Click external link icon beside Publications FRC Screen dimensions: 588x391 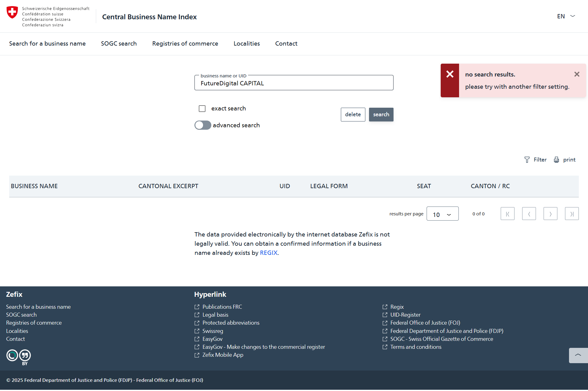197,307
